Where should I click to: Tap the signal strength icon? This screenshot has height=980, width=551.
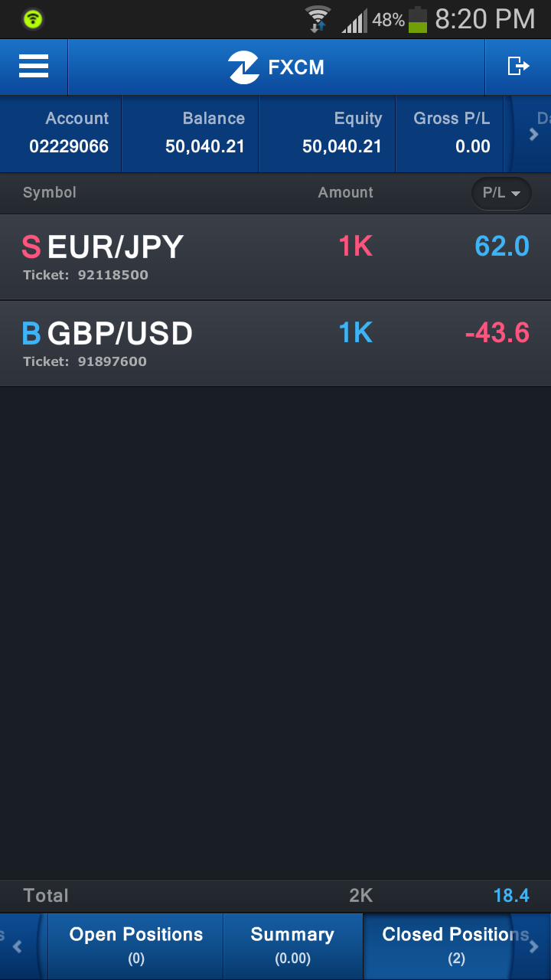(354, 21)
